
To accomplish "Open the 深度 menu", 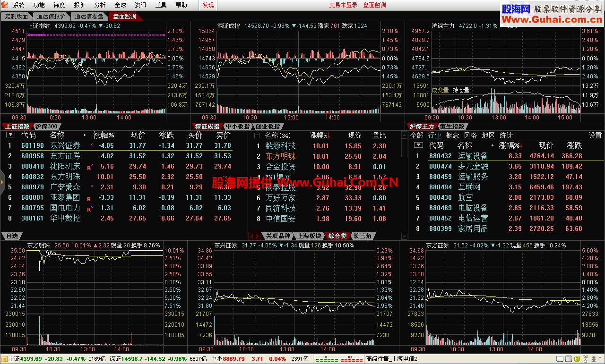I will tap(60, 5).
